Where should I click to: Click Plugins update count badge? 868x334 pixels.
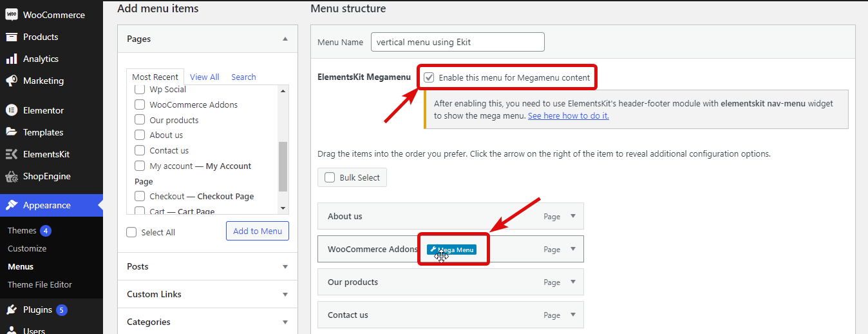pos(61,309)
